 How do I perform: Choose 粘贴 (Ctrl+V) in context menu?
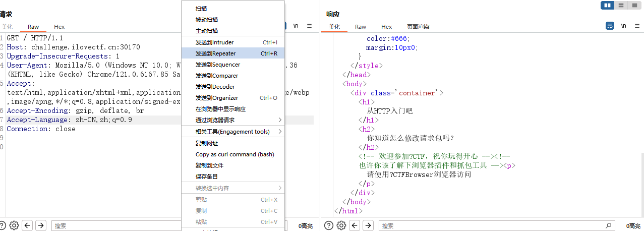(x=233, y=222)
